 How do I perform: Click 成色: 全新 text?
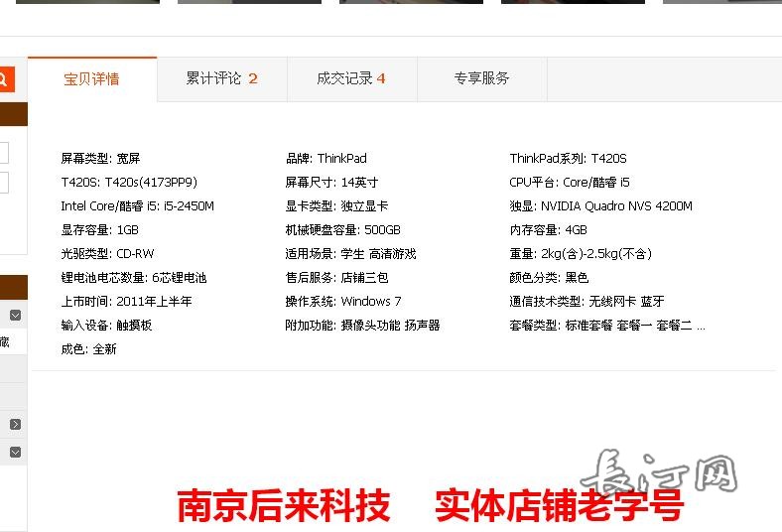click(x=88, y=349)
